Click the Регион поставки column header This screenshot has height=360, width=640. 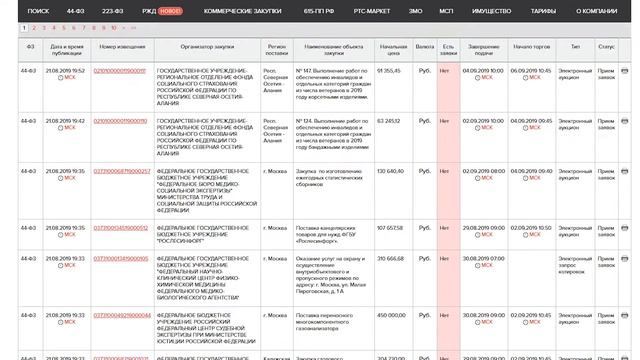coord(277,50)
